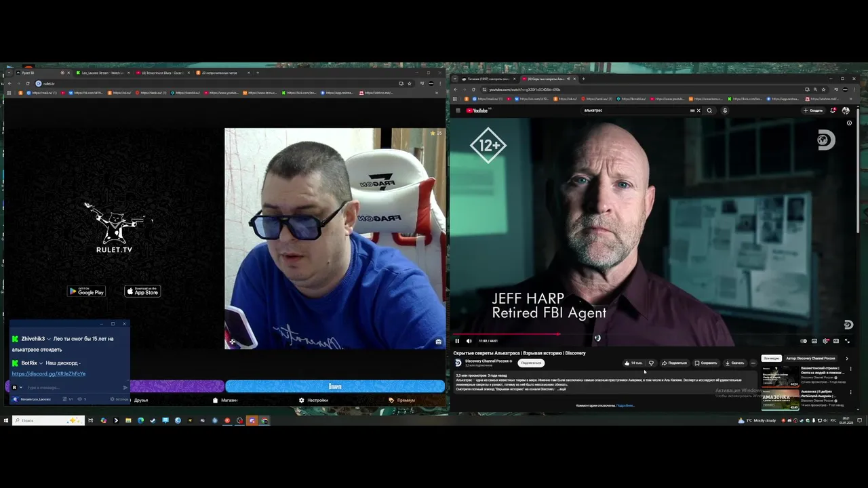Open Магазин tab in rulet.tv

pyautogui.click(x=225, y=400)
